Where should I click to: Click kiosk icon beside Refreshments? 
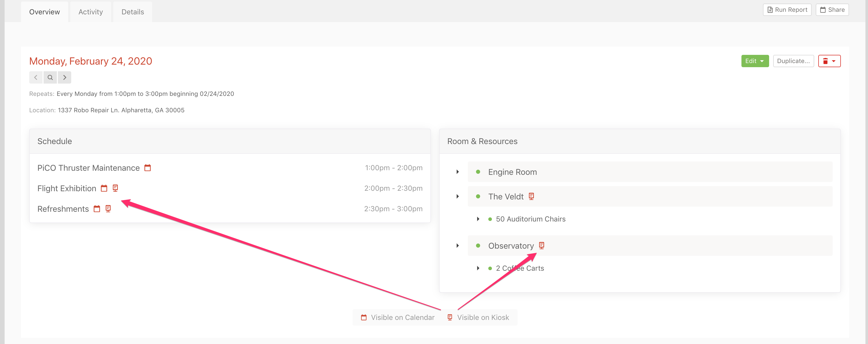108,209
